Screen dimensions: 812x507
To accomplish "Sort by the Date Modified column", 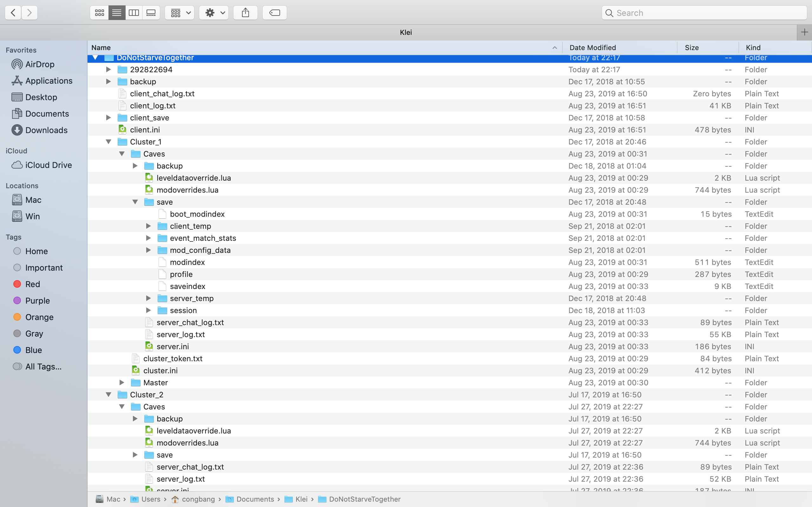I will (x=593, y=48).
